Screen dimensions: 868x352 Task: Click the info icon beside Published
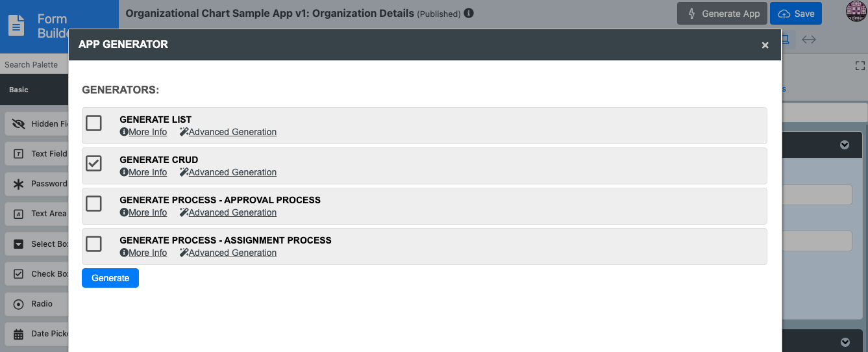(469, 13)
